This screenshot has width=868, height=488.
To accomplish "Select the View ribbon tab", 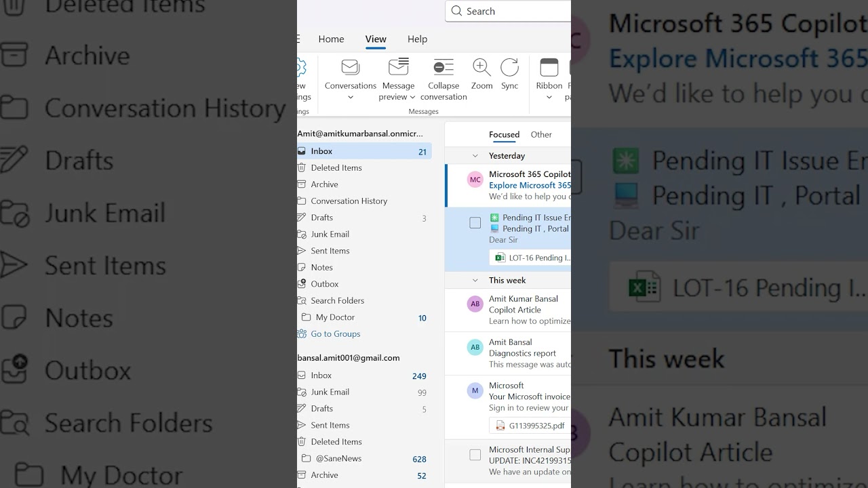I will click(x=376, y=39).
